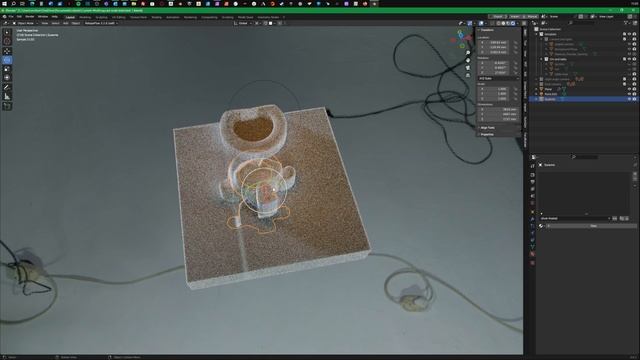Open the Object Constraints properties tab
This screenshot has width=640, height=360.
[532, 240]
